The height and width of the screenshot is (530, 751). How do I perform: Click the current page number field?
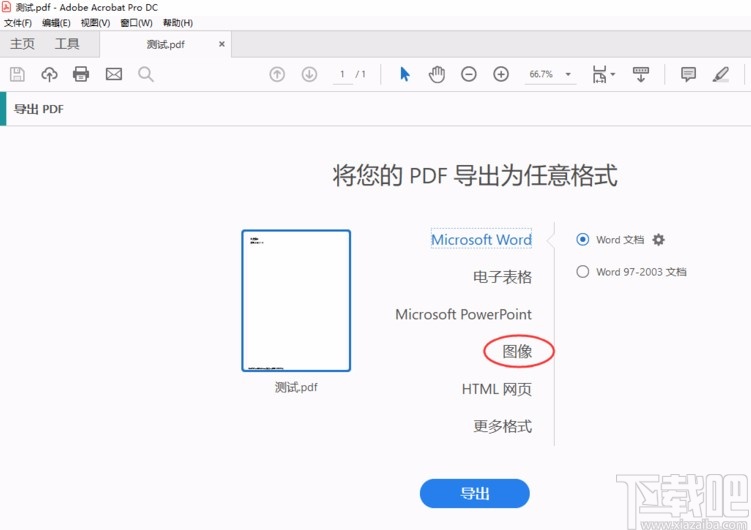[x=342, y=74]
